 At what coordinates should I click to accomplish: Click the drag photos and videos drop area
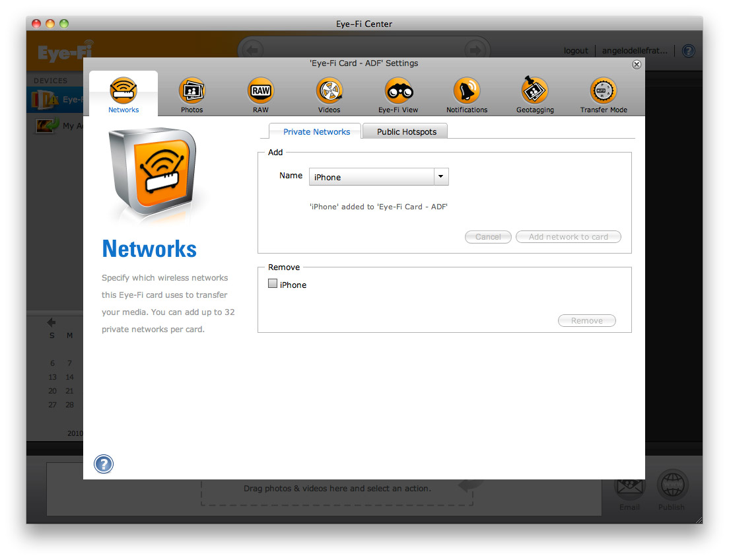tap(337, 492)
